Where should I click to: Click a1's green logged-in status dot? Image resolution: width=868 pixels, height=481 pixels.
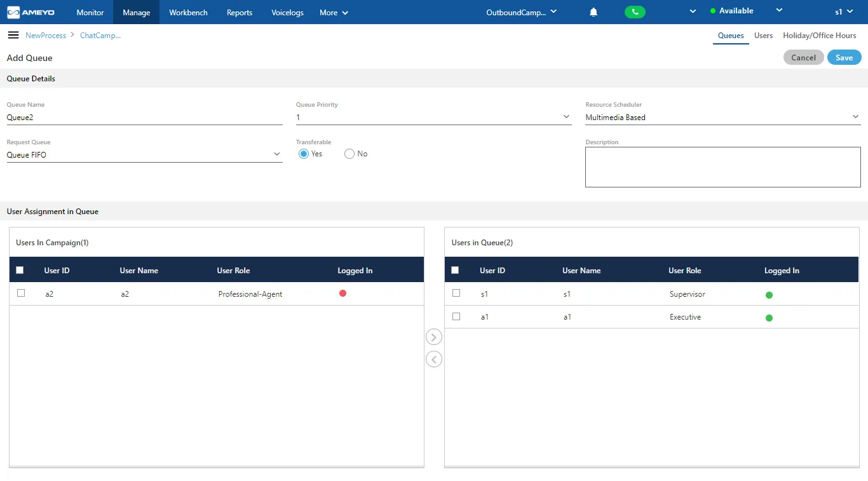(769, 318)
